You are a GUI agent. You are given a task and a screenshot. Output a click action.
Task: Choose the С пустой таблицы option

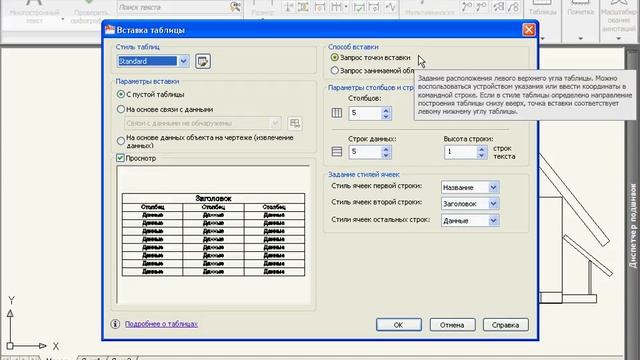click(121, 94)
